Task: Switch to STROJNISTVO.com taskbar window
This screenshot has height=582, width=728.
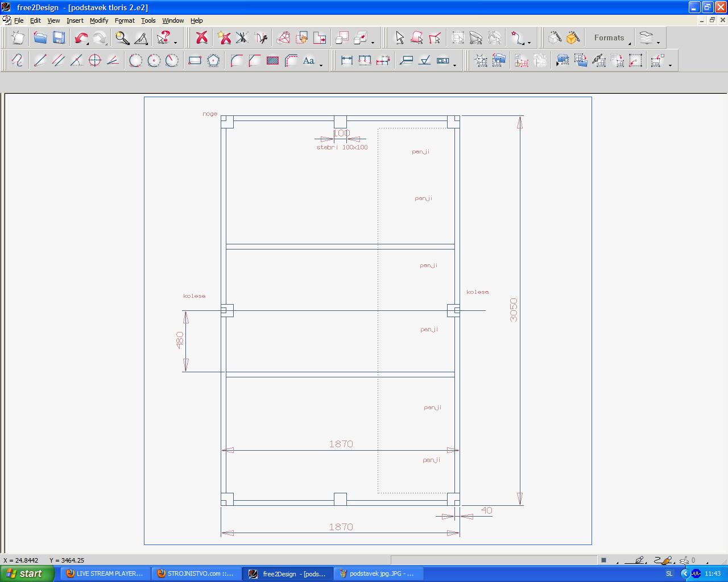Action: (x=197, y=573)
